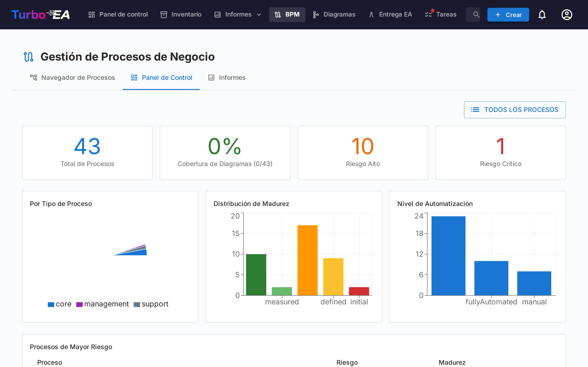
Task: Click the Turbo EA logo
Action: (41, 14)
